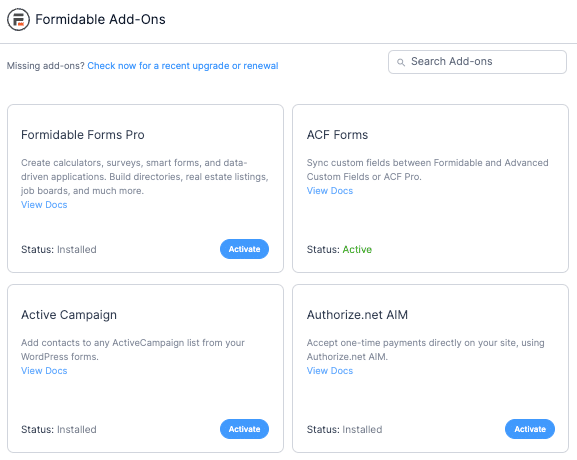Click the Formidable Add-Ons page title
The height and width of the screenshot is (460, 577).
(100, 20)
